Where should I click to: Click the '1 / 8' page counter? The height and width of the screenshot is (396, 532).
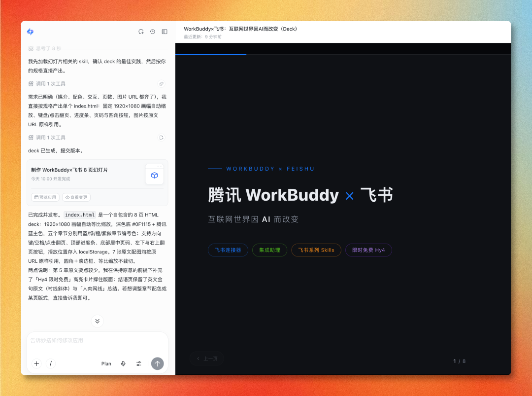pyautogui.click(x=460, y=361)
